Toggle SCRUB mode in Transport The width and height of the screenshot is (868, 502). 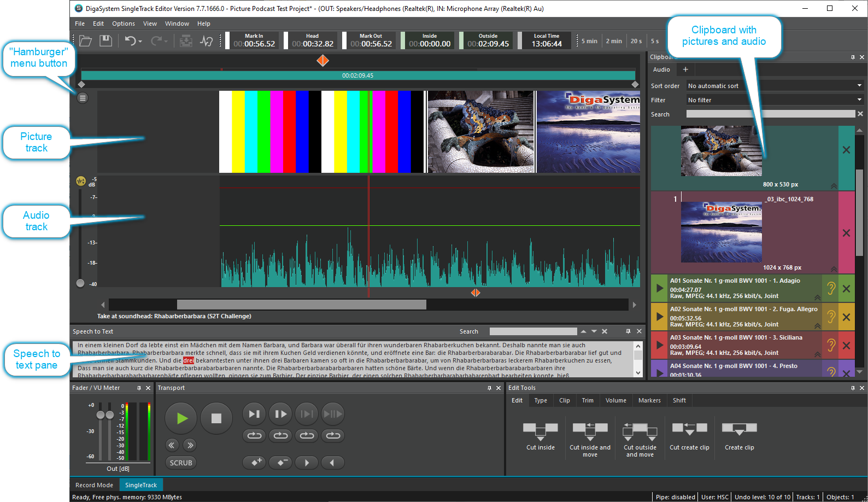pos(180,463)
